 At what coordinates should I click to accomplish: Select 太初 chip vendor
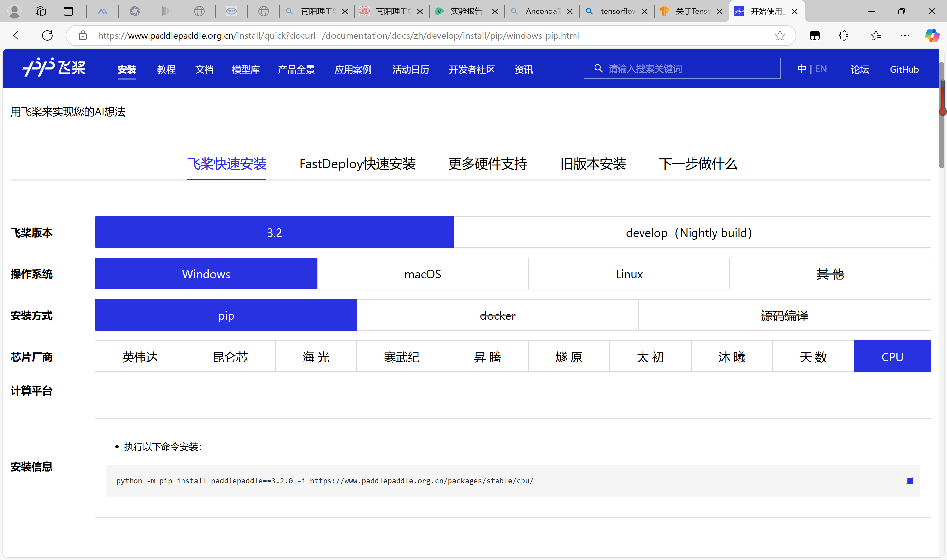point(650,357)
